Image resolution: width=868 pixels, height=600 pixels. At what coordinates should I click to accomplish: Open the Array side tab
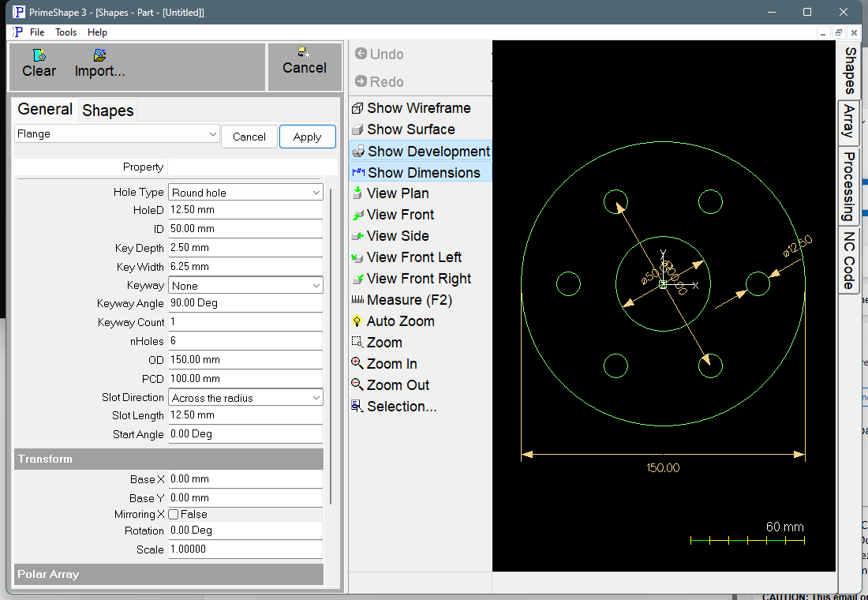(848, 122)
